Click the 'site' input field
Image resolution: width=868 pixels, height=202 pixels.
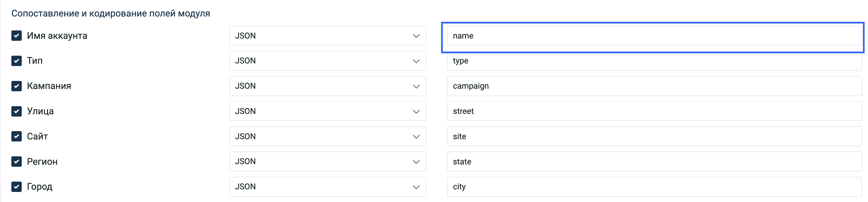[x=654, y=136]
